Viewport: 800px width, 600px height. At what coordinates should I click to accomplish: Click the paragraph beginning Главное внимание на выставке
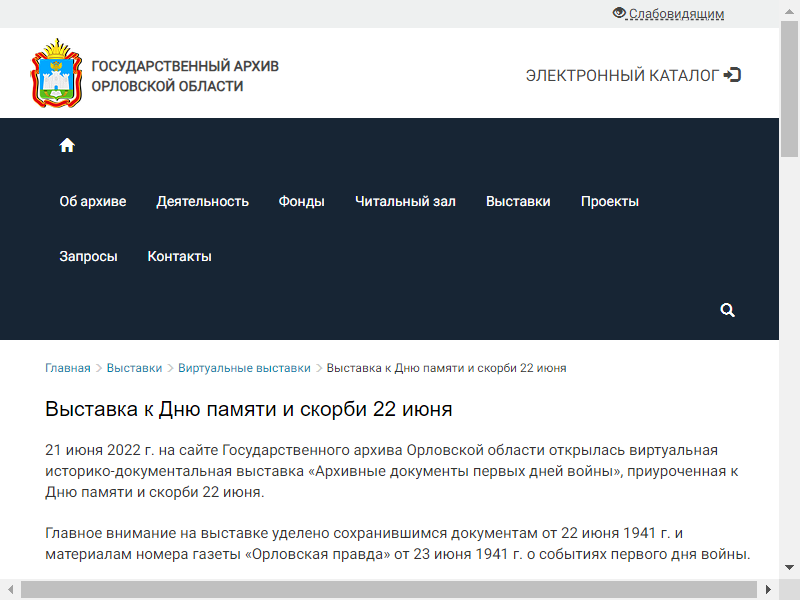(398, 543)
